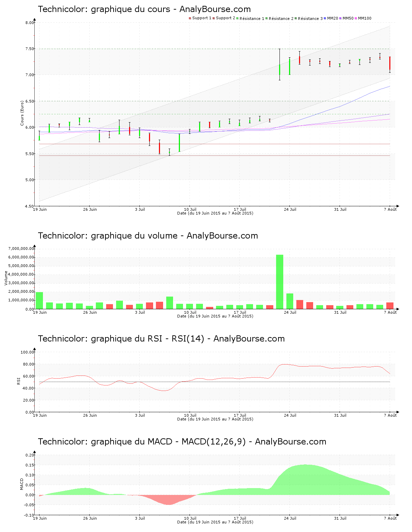Click the 8.00 value on price axis
Image resolution: width=412 pixels, height=532 pixels.
coord(30,23)
